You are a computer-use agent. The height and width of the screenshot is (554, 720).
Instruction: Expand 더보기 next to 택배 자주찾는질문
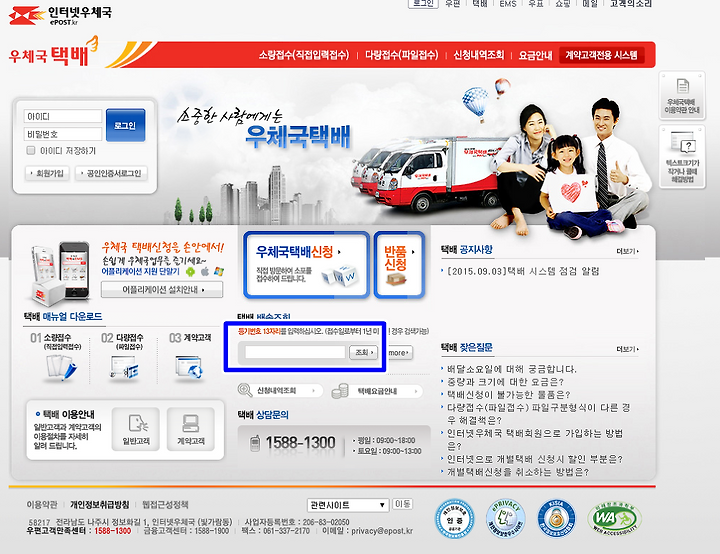click(x=627, y=349)
